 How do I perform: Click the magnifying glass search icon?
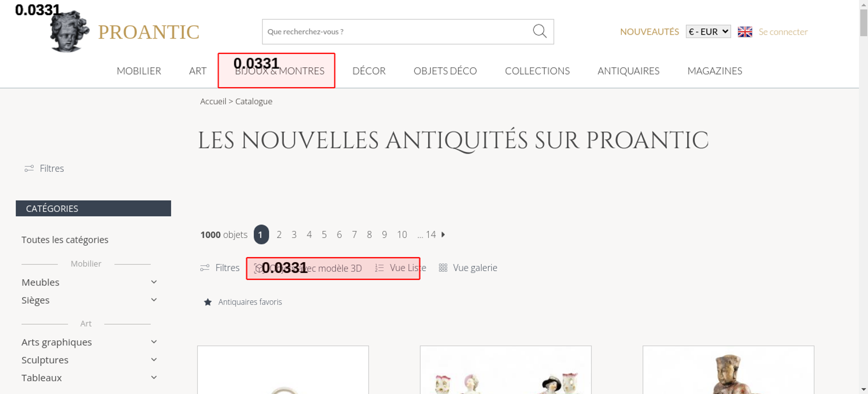pyautogui.click(x=539, y=31)
